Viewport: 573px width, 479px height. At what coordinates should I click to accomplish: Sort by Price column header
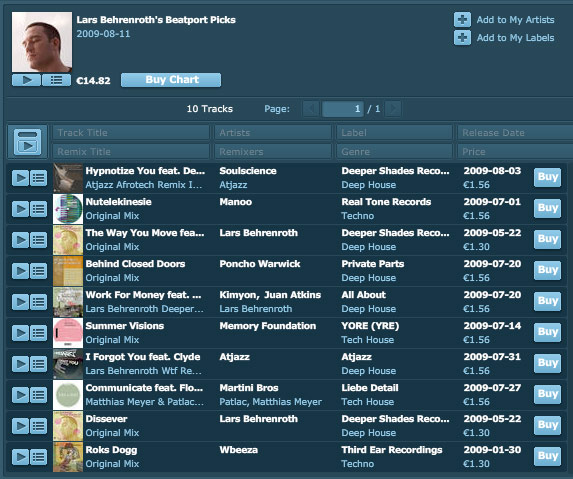pyautogui.click(x=515, y=151)
